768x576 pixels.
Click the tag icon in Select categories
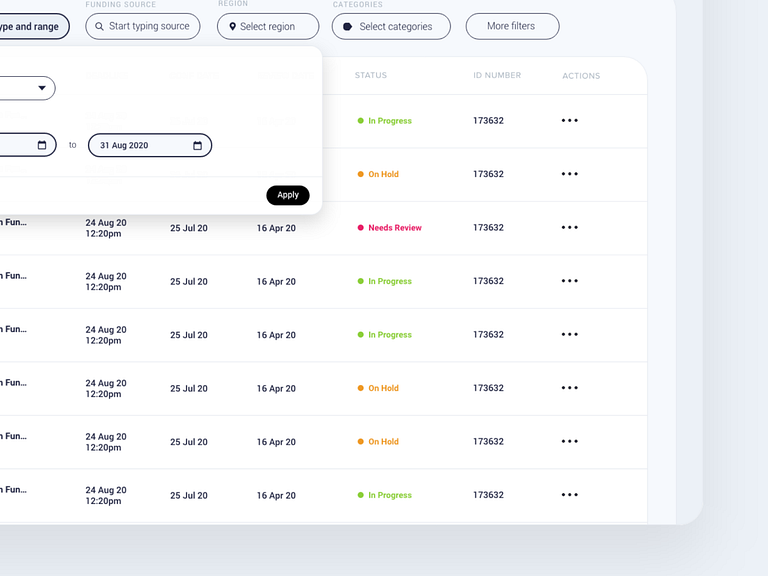pyautogui.click(x=347, y=26)
